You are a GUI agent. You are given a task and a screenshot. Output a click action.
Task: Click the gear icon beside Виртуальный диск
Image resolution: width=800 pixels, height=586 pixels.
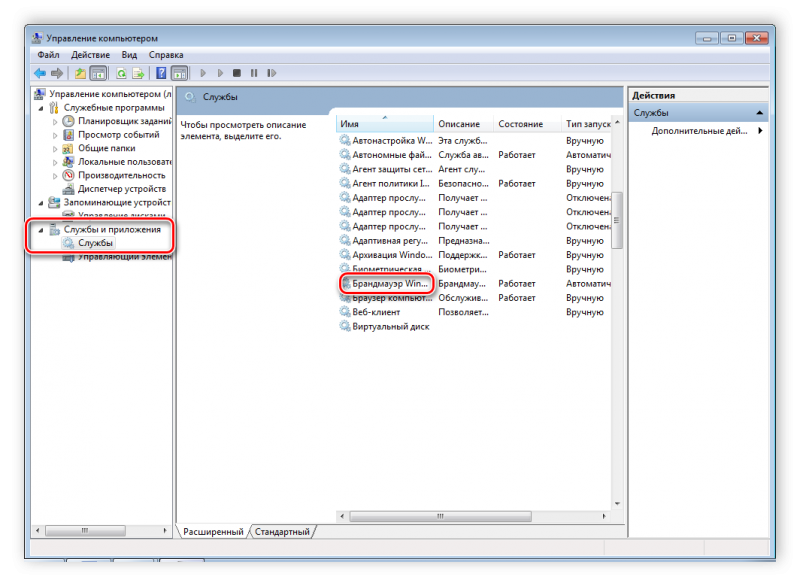point(345,326)
